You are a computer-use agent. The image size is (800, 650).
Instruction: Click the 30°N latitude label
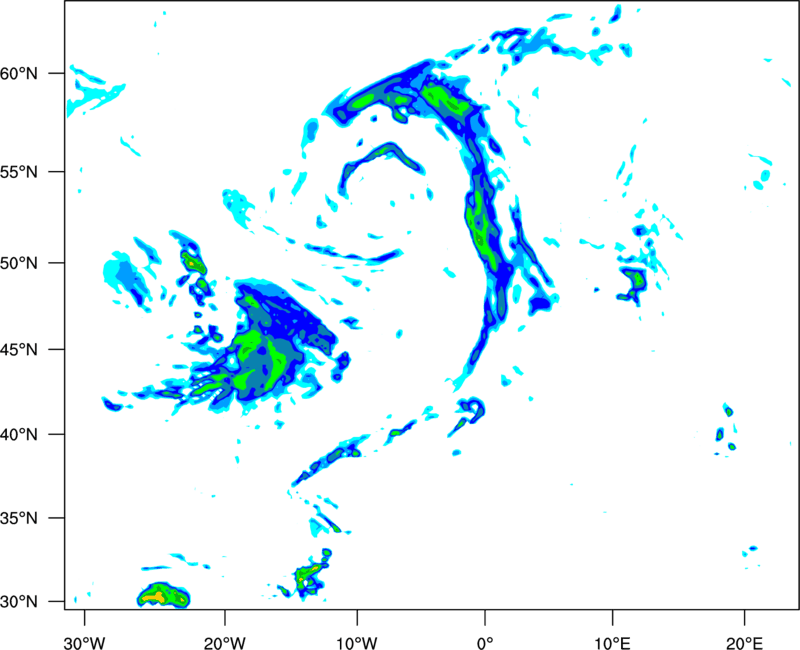point(19,602)
